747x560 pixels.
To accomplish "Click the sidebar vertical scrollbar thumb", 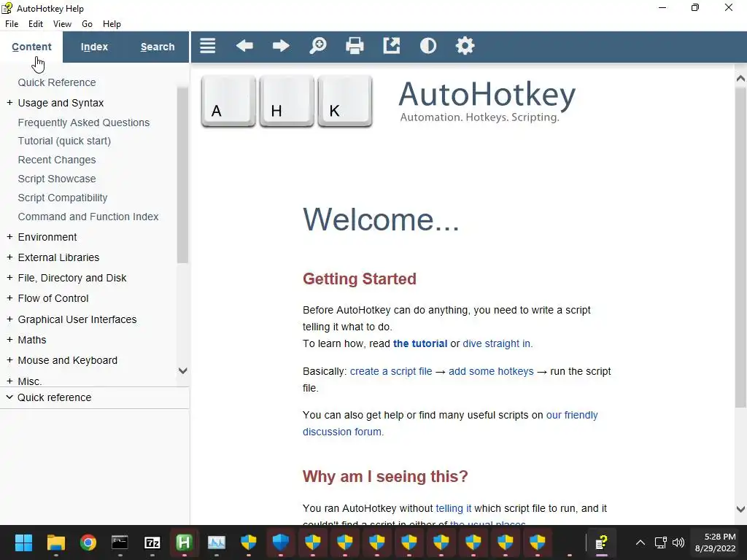I will pos(182,175).
